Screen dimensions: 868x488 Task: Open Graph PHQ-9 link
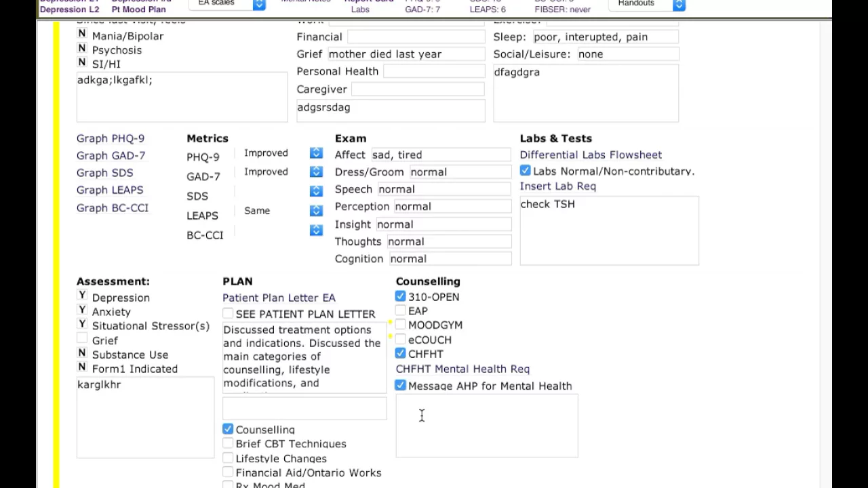tap(111, 138)
